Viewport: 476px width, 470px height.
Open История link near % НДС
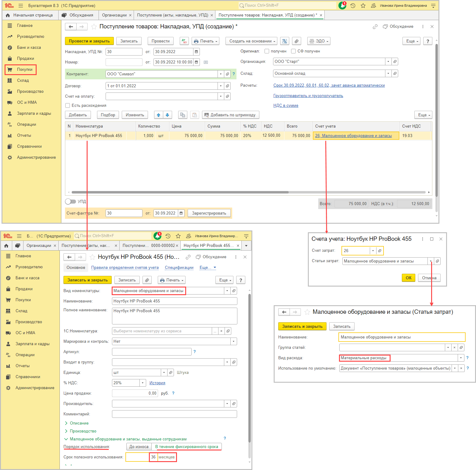click(x=157, y=383)
